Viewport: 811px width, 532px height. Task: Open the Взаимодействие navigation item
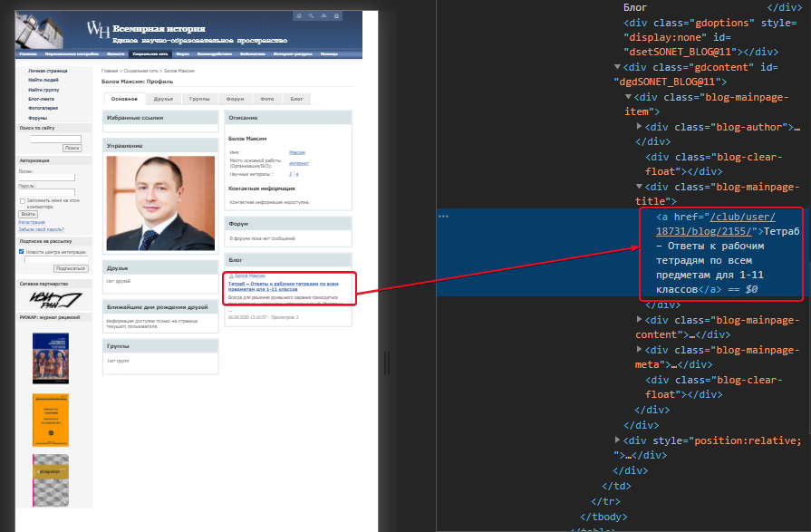point(215,53)
